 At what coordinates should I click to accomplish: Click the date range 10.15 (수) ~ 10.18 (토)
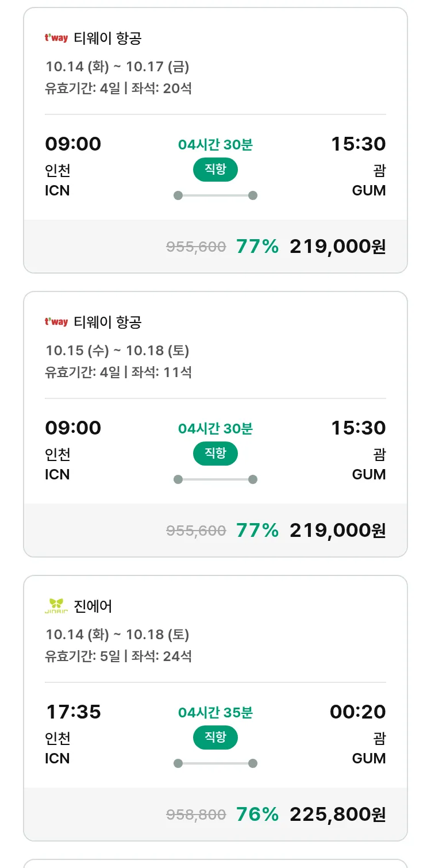[117, 350]
